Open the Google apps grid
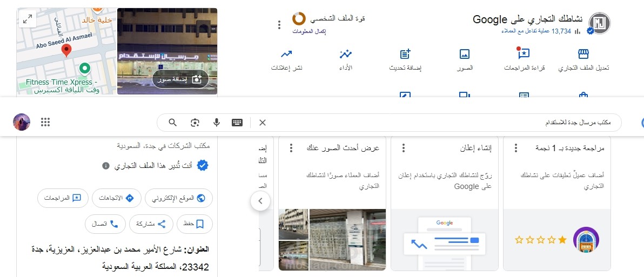This screenshot has height=277, width=644. (45, 122)
